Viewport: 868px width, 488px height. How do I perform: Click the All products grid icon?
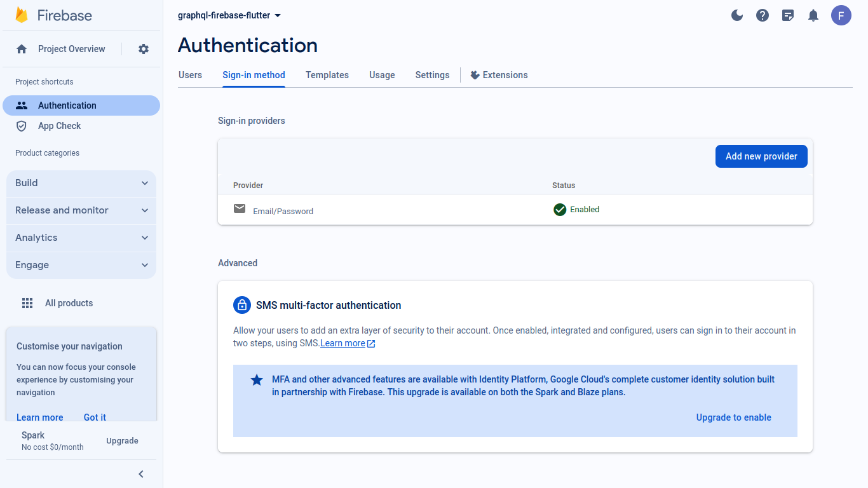tap(27, 303)
